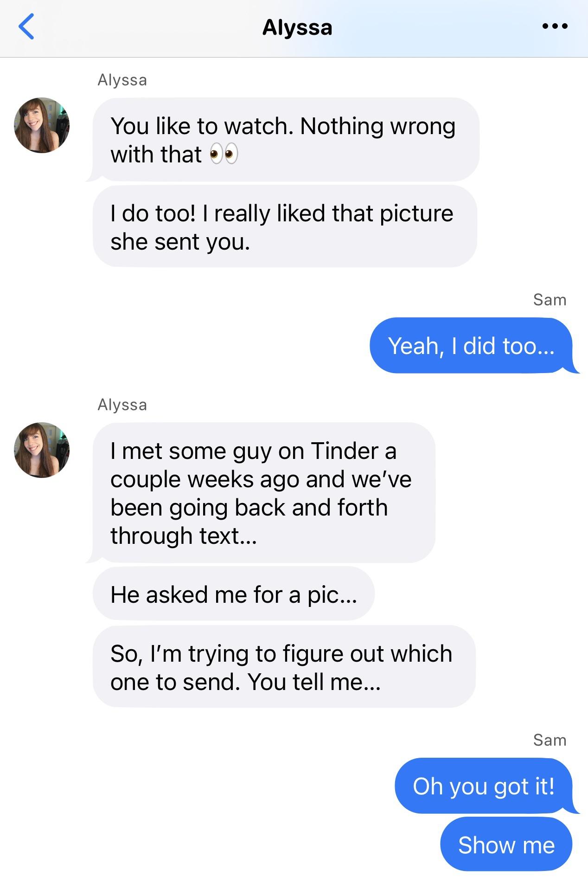Image resolution: width=588 pixels, height=877 pixels.
Task: Tap the "Oh you got it!" bubble
Action: [x=484, y=786]
